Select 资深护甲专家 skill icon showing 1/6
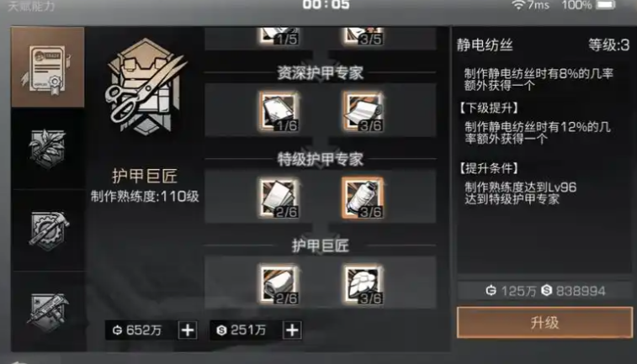 click(279, 113)
